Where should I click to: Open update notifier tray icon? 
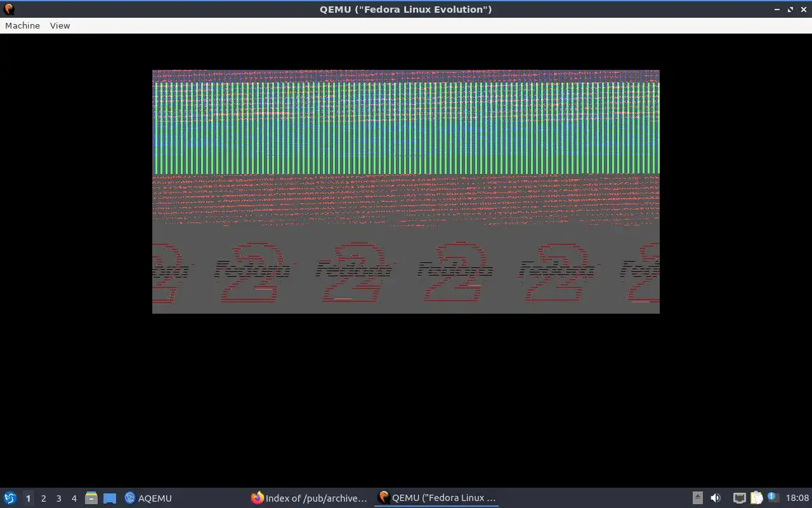pos(773,497)
